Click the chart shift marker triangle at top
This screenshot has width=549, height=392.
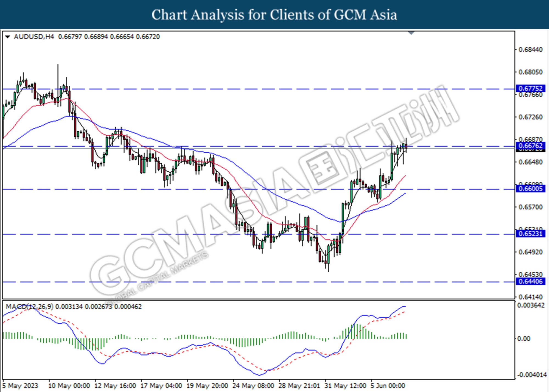click(x=411, y=33)
